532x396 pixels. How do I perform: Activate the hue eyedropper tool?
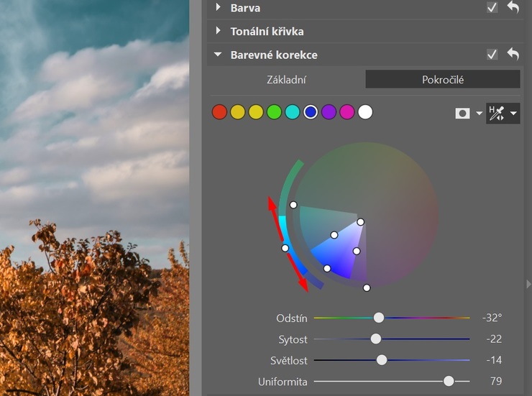[496, 114]
